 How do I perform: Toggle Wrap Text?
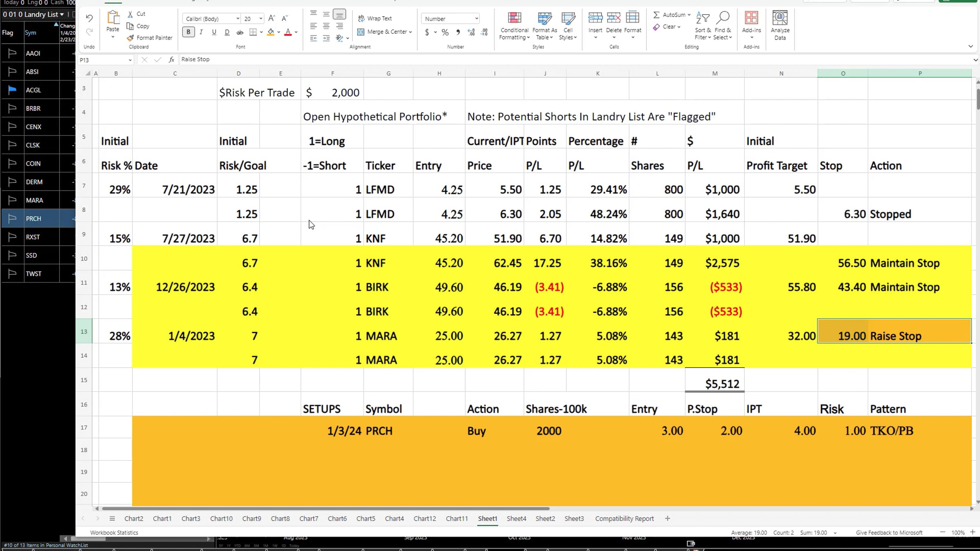[375, 18]
